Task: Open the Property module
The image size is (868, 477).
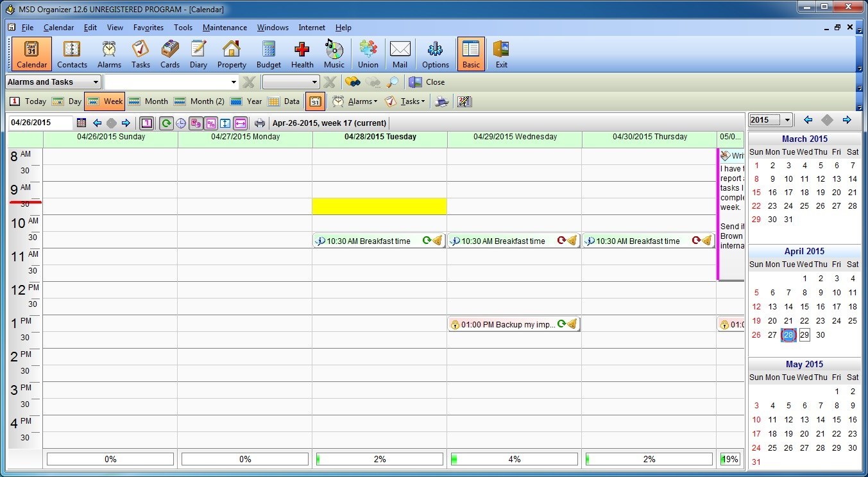Action: click(x=232, y=54)
